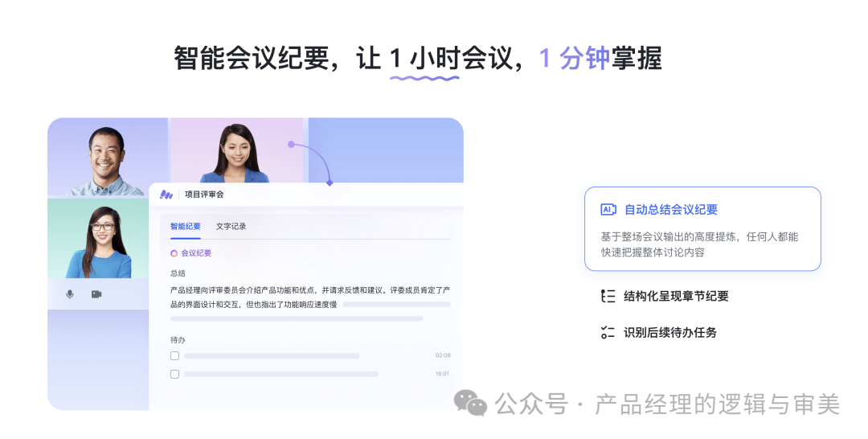Check the first 待办 checkbox
The height and width of the screenshot is (439, 868).
pyautogui.click(x=174, y=355)
